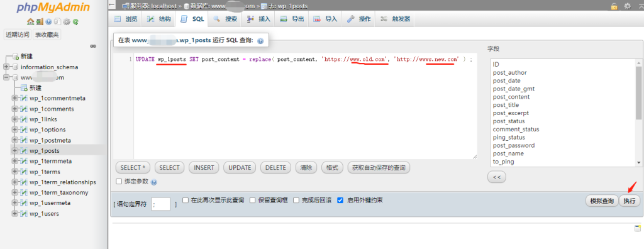Expand the wp_1commentmeta table node
Screen dimensions: 644x249
click(15, 98)
